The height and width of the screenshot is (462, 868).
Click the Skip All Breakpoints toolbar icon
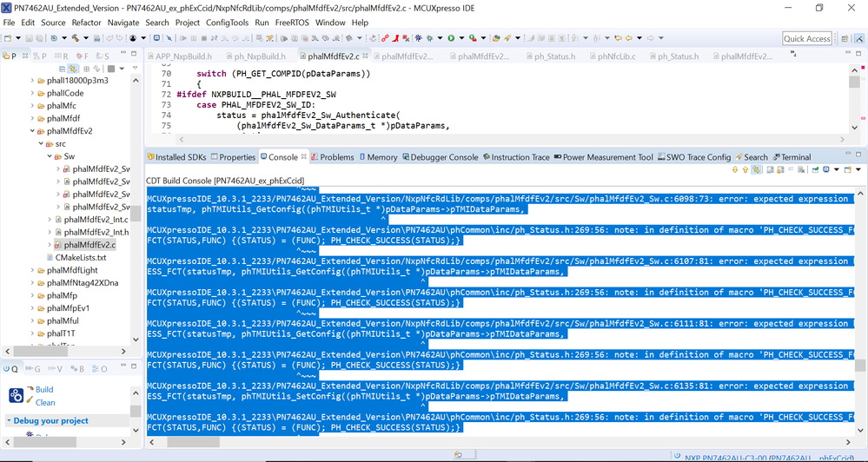[x=169, y=38]
